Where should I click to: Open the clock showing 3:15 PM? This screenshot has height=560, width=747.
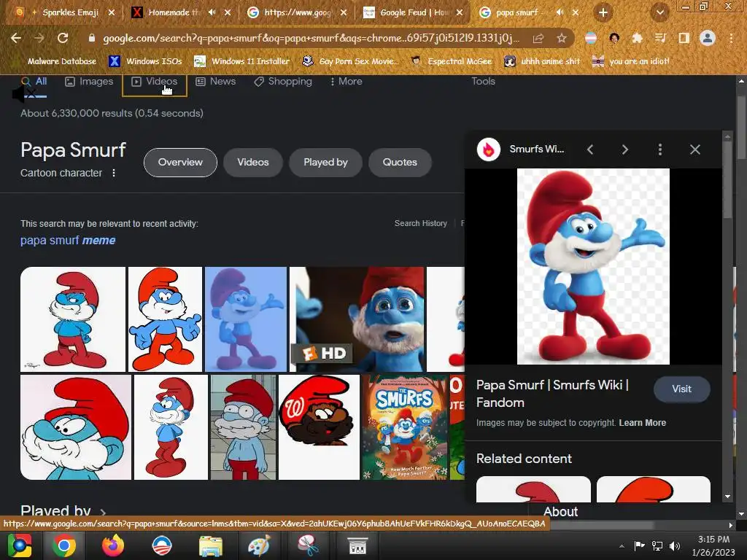[x=713, y=545]
